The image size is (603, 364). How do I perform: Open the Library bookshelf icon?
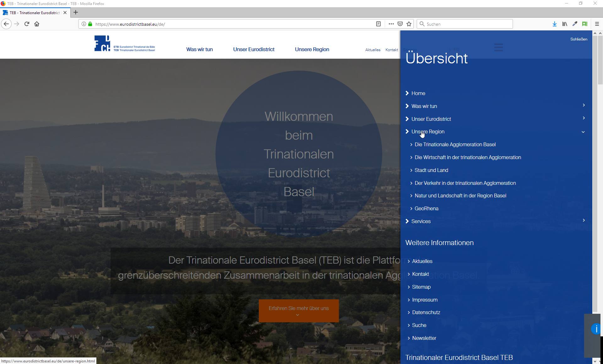point(565,24)
